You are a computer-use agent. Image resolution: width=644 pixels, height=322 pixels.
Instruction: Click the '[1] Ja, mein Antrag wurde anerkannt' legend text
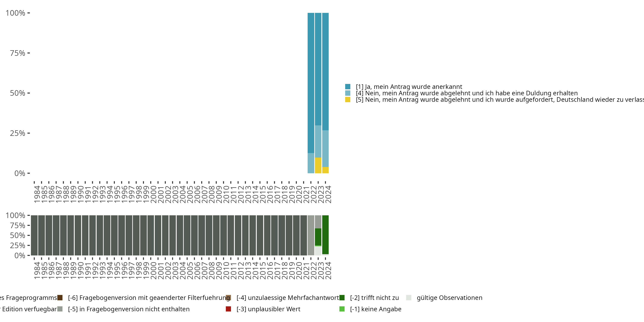[x=409, y=87]
